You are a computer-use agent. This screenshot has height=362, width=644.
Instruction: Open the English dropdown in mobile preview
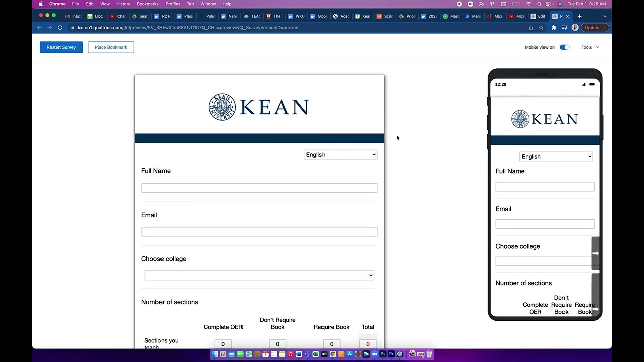click(556, 157)
